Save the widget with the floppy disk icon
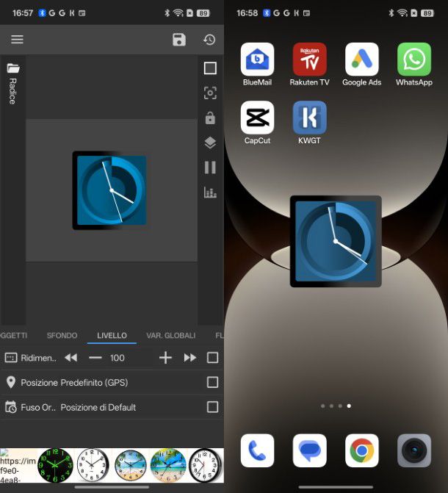 [x=179, y=40]
